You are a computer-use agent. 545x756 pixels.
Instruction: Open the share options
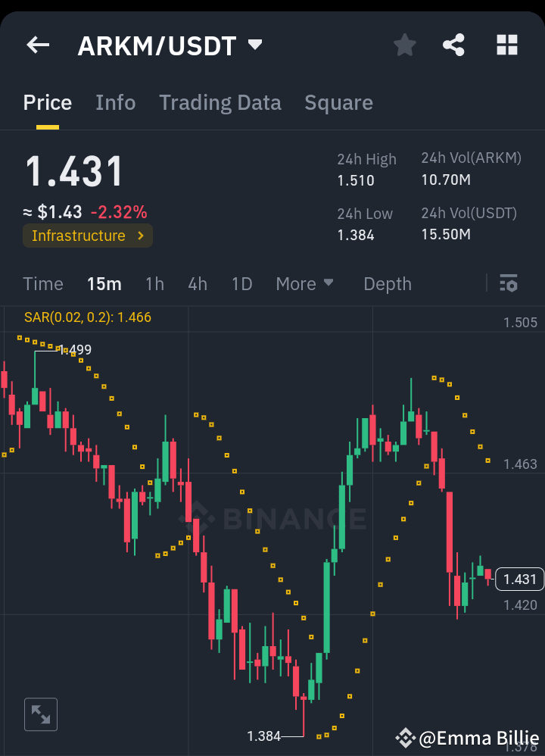(x=453, y=45)
